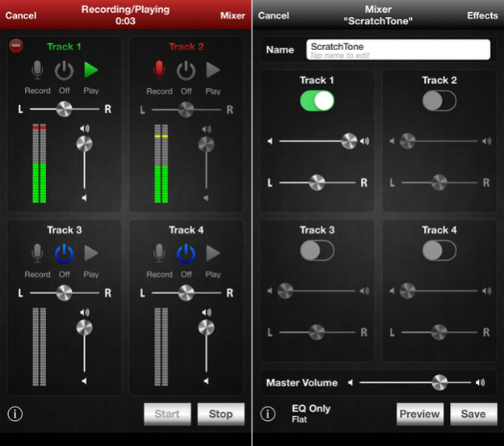Image resolution: width=504 pixels, height=446 pixels.
Task: Tap the Track 3 pan slider knob on Recording
Action: click(65, 292)
